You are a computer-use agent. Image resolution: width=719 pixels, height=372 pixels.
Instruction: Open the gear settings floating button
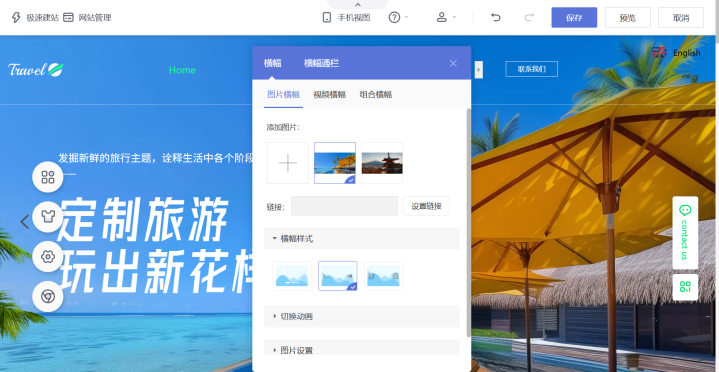tap(48, 257)
